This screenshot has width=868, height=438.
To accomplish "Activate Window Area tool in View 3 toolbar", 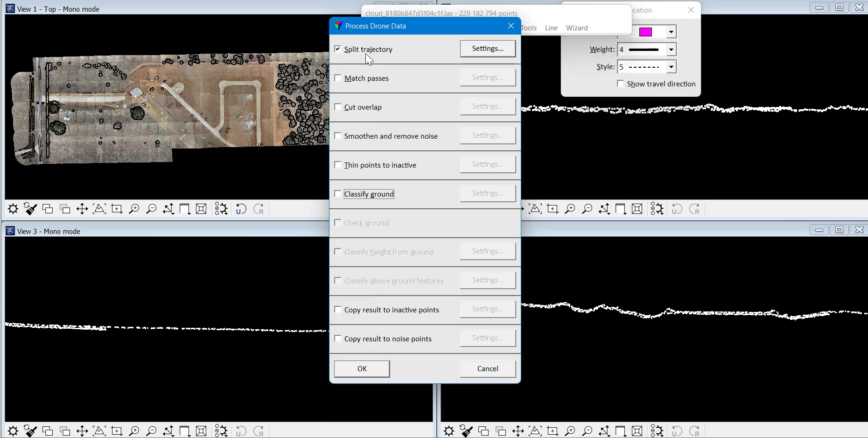I will (x=117, y=431).
